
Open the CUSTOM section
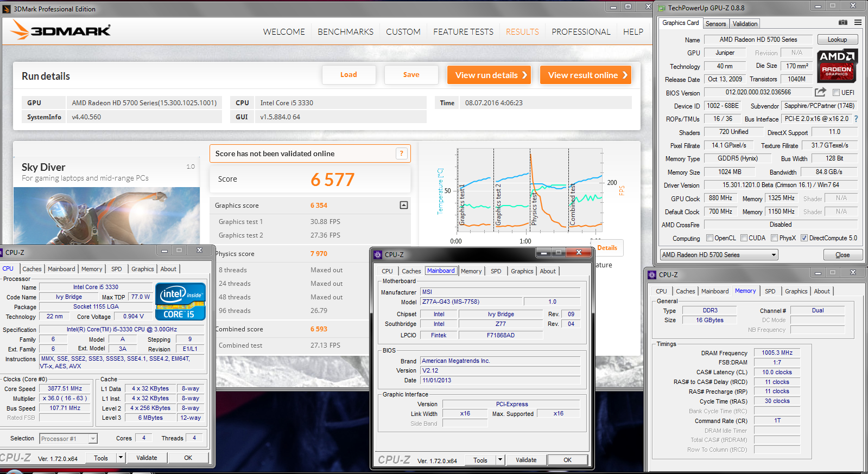pos(403,32)
